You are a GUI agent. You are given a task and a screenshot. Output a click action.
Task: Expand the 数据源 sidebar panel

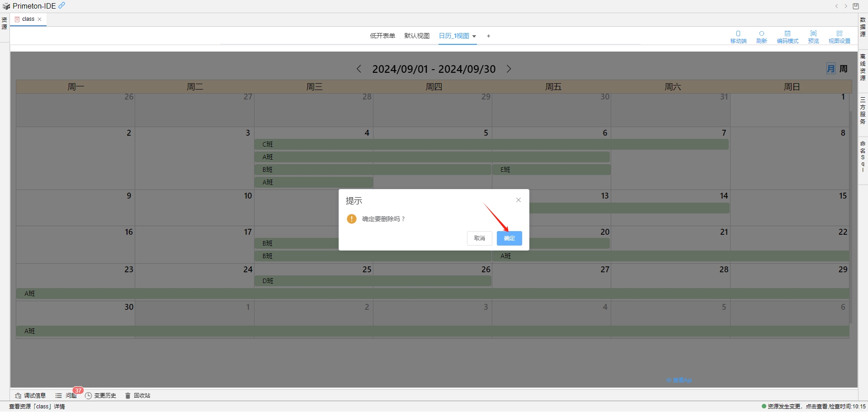pyautogui.click(x=863, y=28)
